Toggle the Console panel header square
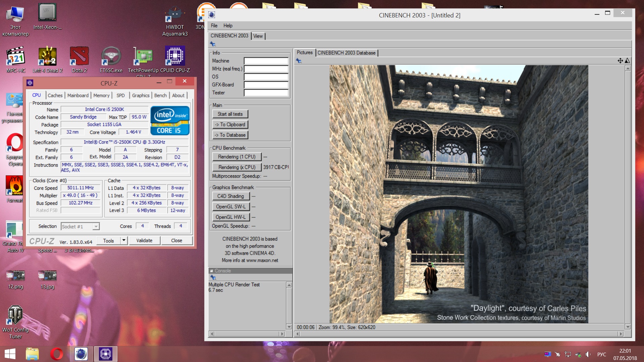 pos(211,271)
